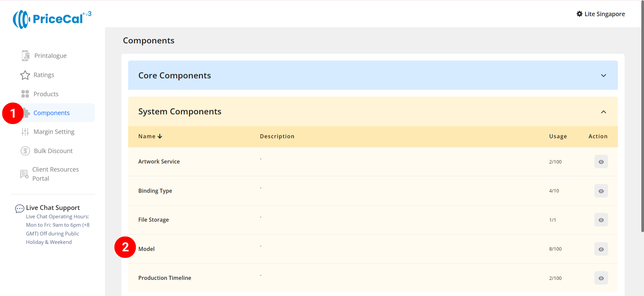The height and width of the screenshot is (296, 644).
Task: Click the Production Timeline row name
Action: tap(165, 278)
